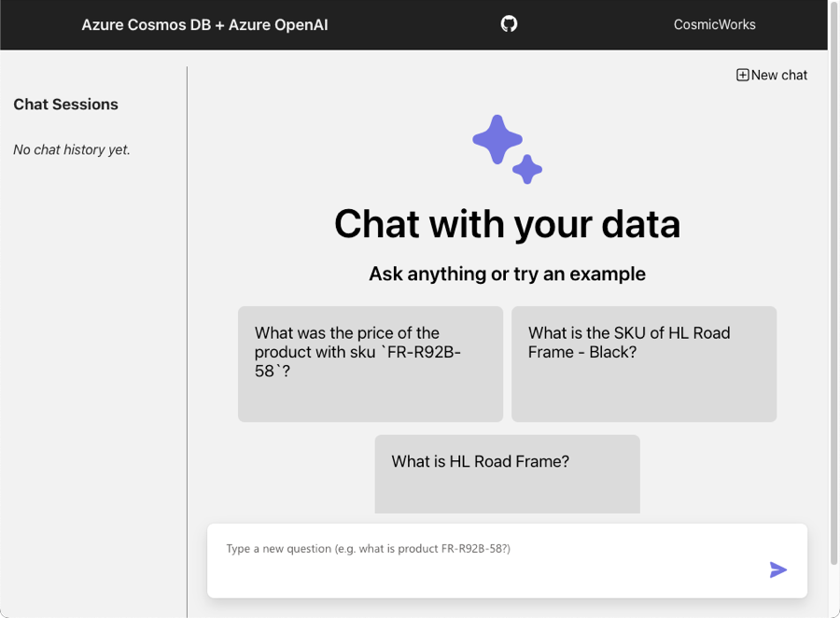Click the 'No chat history yet.' text

click(x=72, y=149)
